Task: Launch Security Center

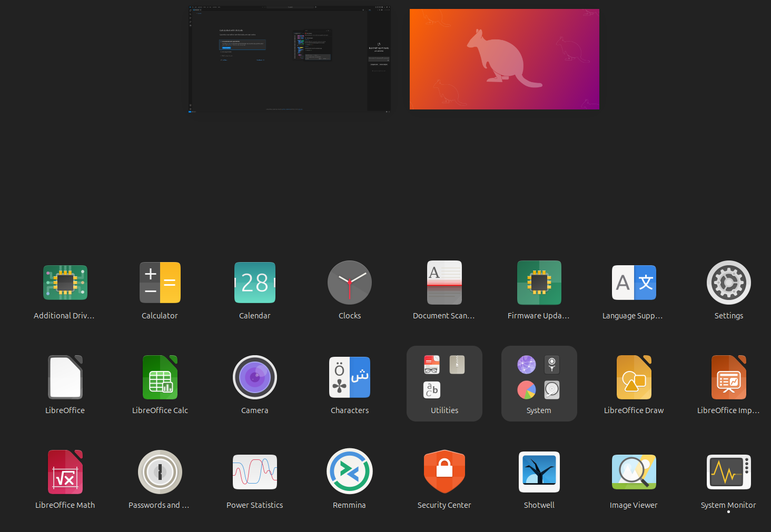Action: pos(444,473)
